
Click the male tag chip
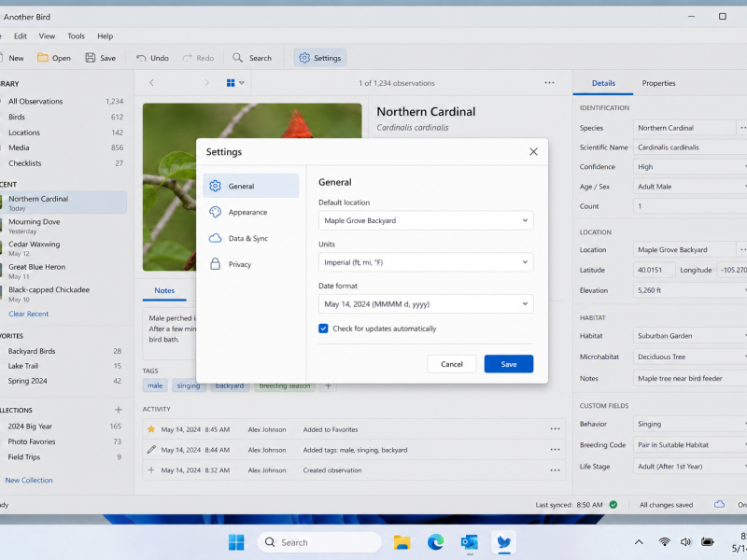[x=155, y=385]
